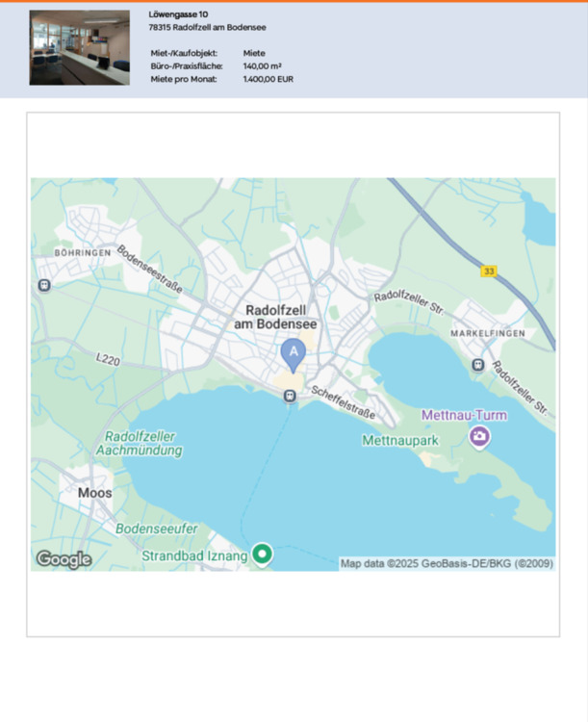This screenshot has height=722, width=588.
Task: Click the Radolfzell am Bodensee city label
Action: (281, 318)
